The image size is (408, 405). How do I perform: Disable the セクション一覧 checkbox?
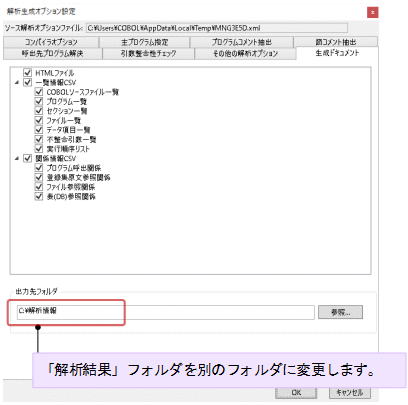[39, 111]
